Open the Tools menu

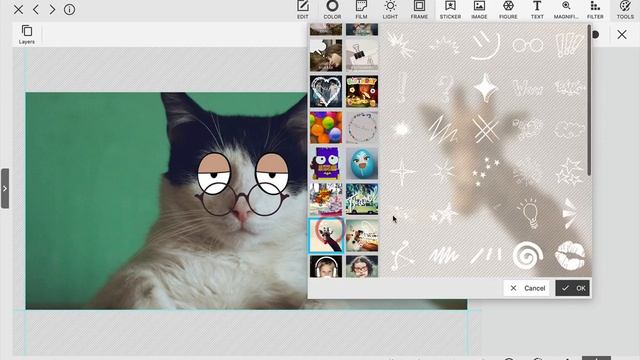point(625,10)
